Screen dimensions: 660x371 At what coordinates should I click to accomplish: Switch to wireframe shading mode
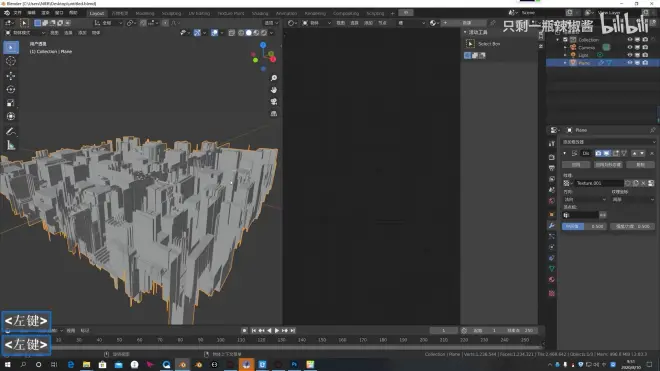tap(241, 32)
